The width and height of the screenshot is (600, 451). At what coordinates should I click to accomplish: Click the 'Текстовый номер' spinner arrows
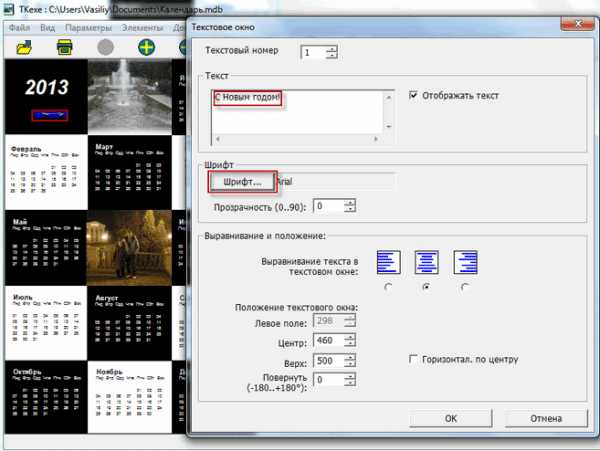[x=332, y=51]
